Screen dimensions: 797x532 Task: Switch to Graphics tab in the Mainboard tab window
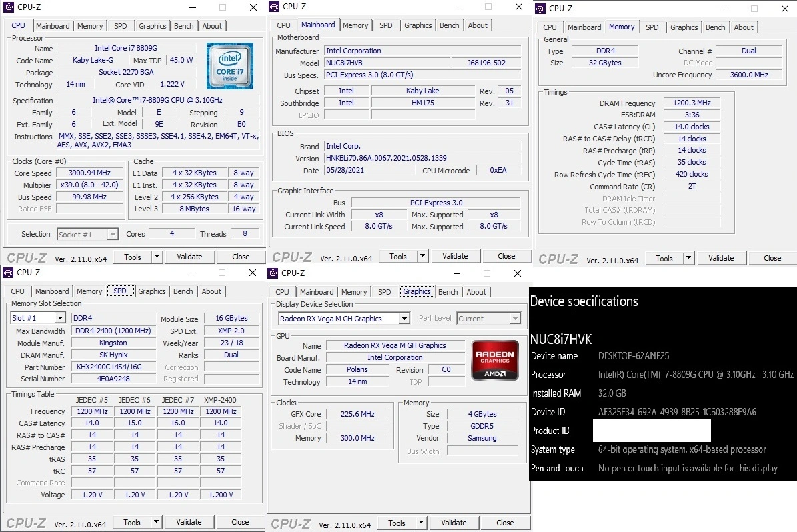[x=418, y=25]
